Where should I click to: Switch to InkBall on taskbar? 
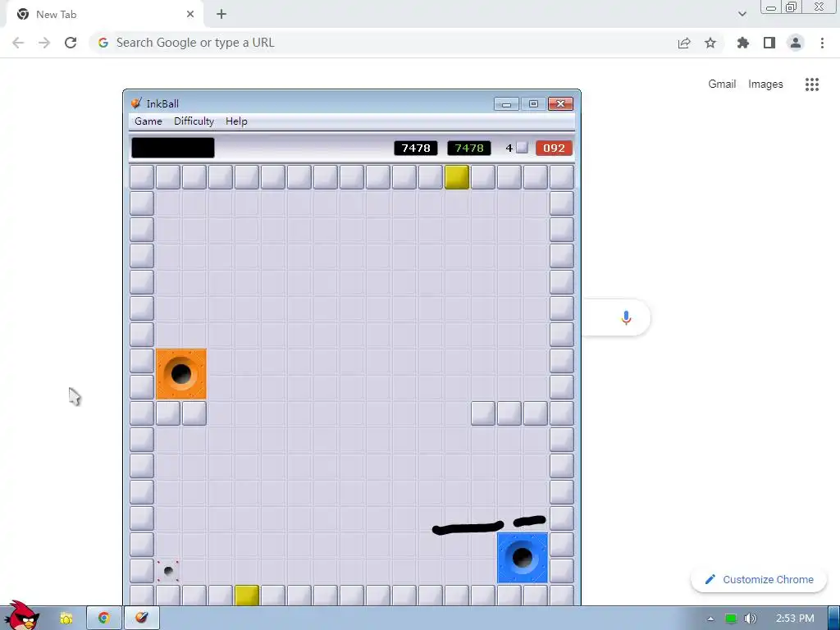[141, 619]
